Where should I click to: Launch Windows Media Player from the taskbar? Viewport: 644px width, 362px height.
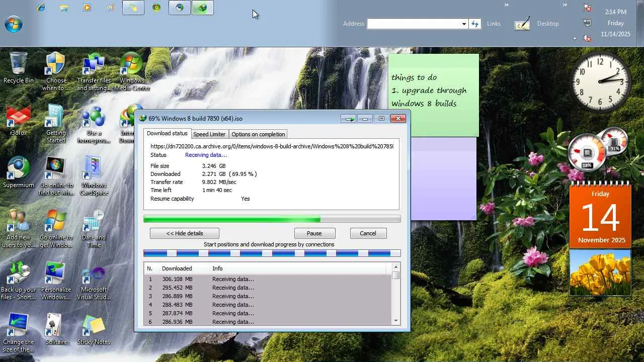[x=87, y=8]
